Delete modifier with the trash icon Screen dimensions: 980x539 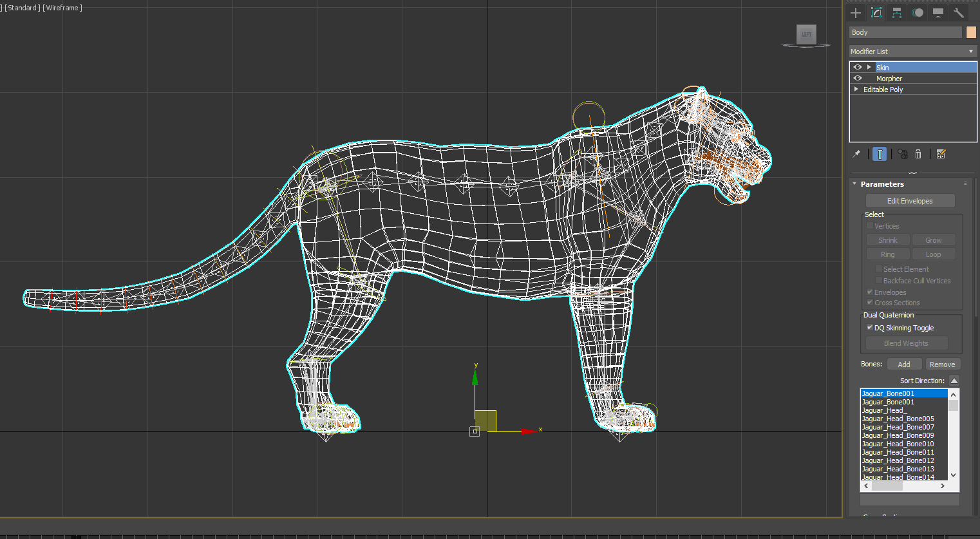pyautogui.click(x=918, y=154)
